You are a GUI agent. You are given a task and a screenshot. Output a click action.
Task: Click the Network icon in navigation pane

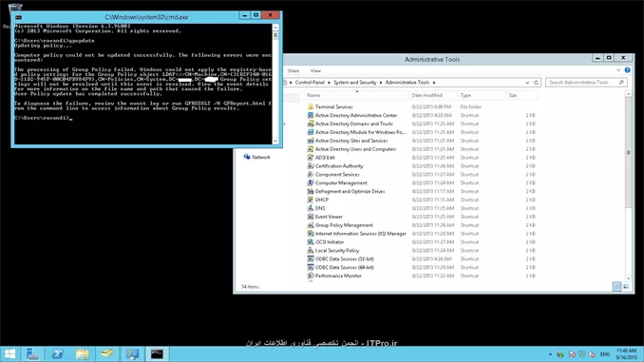pyautogui.click(x=247, y=157)
